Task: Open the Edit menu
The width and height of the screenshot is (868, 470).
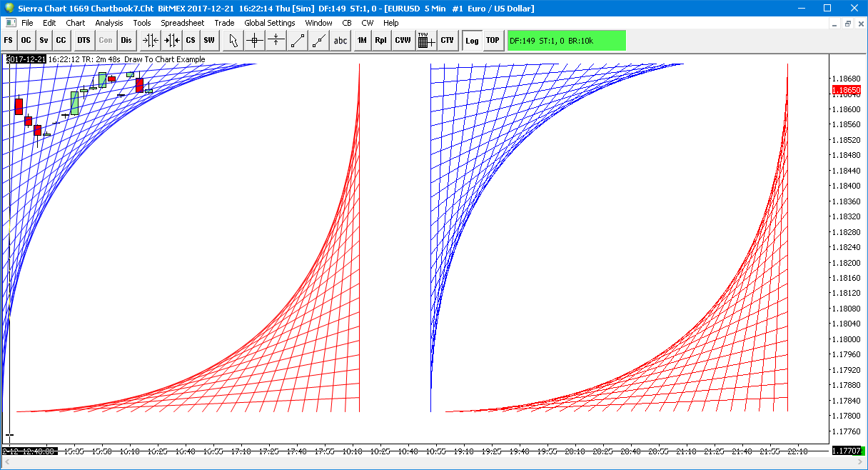Action: click(x=49, y=23)
